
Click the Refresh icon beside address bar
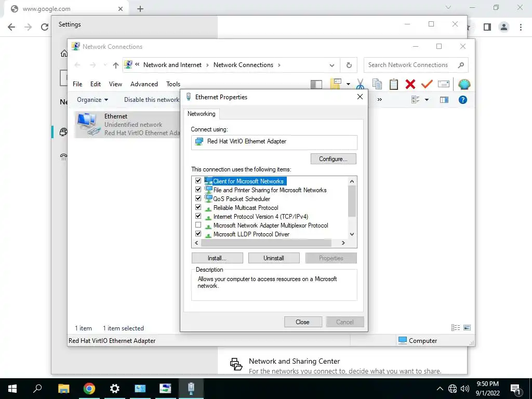click(x=349, y=65)
